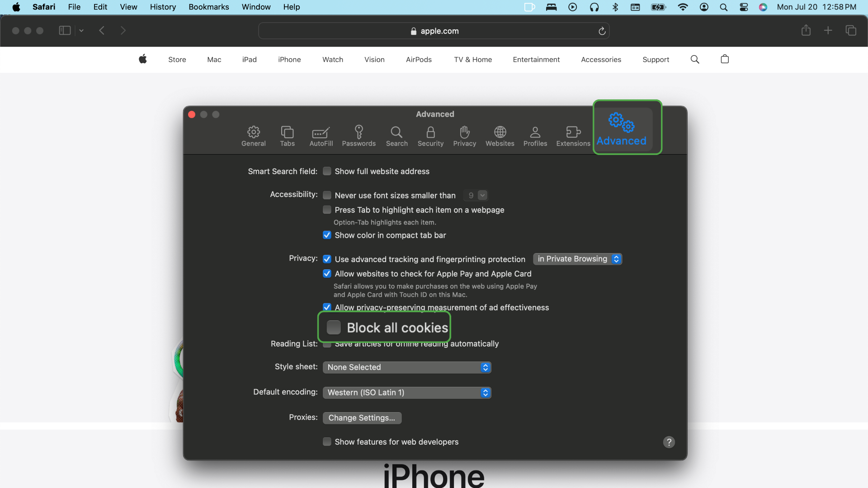Open the Default encoding dropdown
This screenshot has width=868, height=488.
point(407,393)
